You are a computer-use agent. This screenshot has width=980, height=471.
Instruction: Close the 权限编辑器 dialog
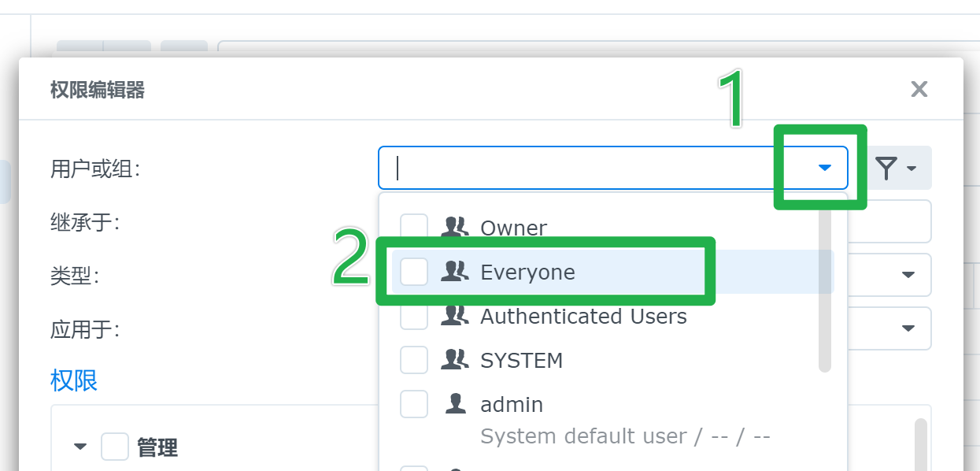[919, 89]
